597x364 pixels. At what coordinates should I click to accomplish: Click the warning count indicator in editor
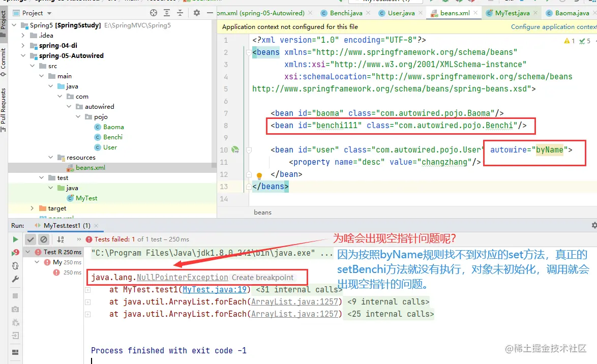(x=569, y=41)
